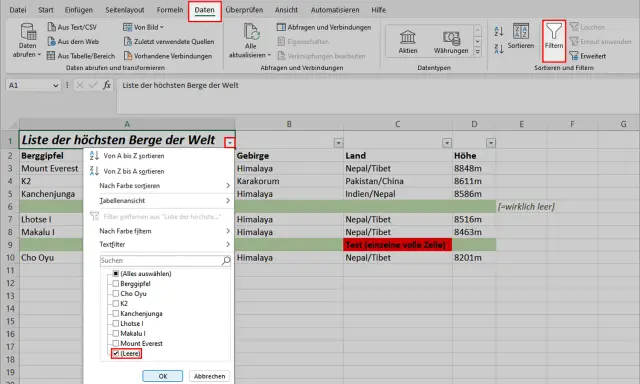Check the Mount Everest filter checkbox
640x384 pixels.
coord(116,344)
